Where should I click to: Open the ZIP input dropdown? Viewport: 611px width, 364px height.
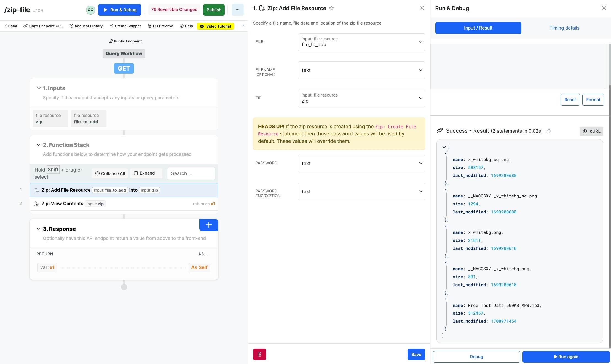tap(361, 98)
